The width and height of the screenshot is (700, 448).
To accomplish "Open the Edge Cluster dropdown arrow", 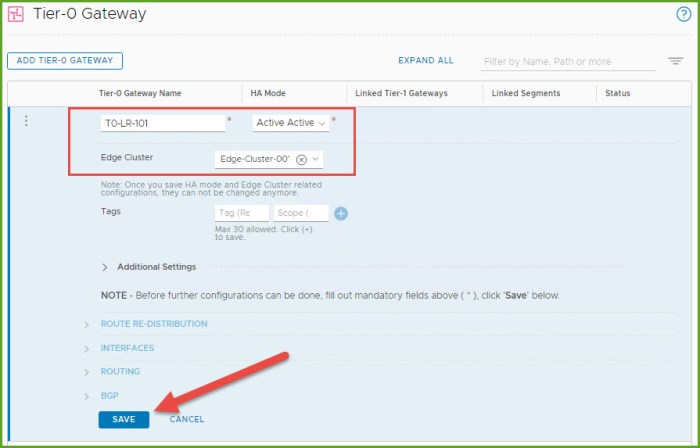I will [316, 159].
